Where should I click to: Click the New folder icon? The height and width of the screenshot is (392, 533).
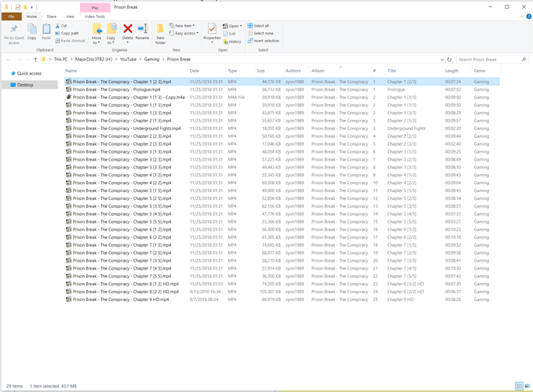coord(160,29)
